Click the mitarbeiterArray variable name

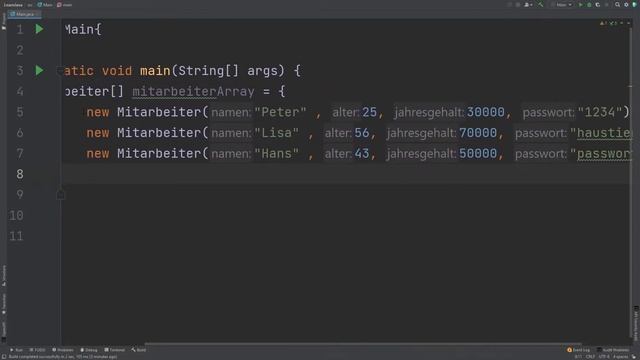pos(193,91)
